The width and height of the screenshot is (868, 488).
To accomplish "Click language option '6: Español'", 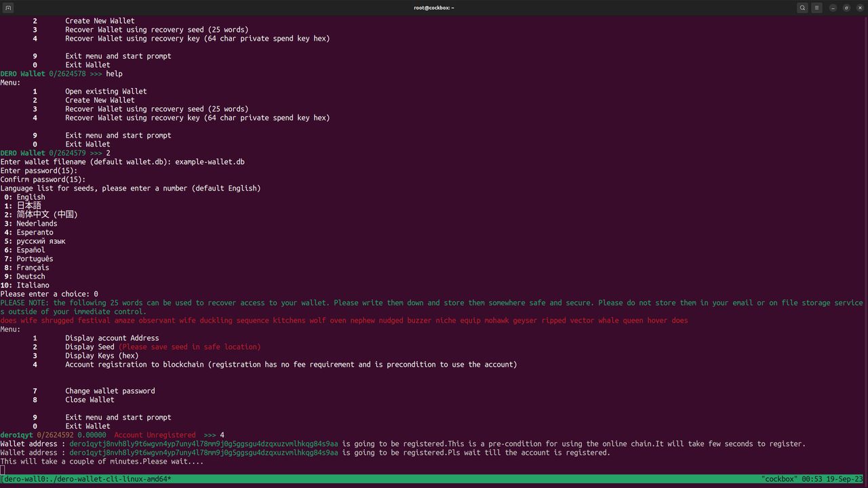I will pos(24,249).
